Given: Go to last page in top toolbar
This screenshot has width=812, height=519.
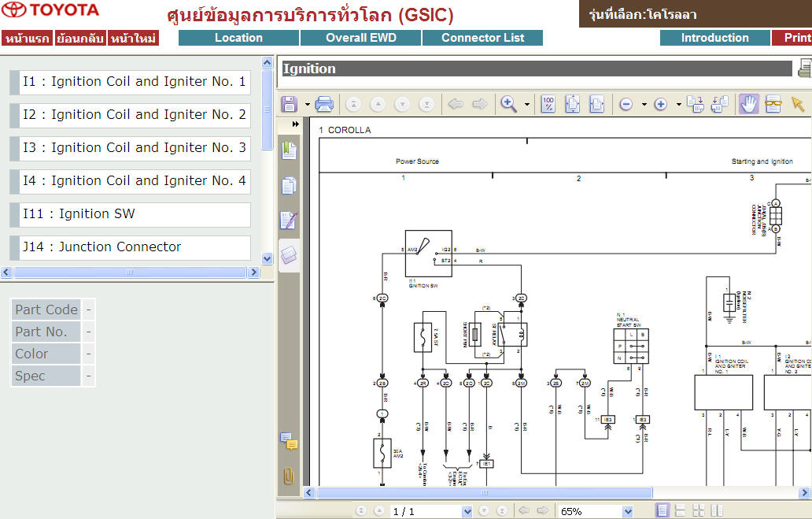Looking at the screenshot, I should tap(426, 104).
